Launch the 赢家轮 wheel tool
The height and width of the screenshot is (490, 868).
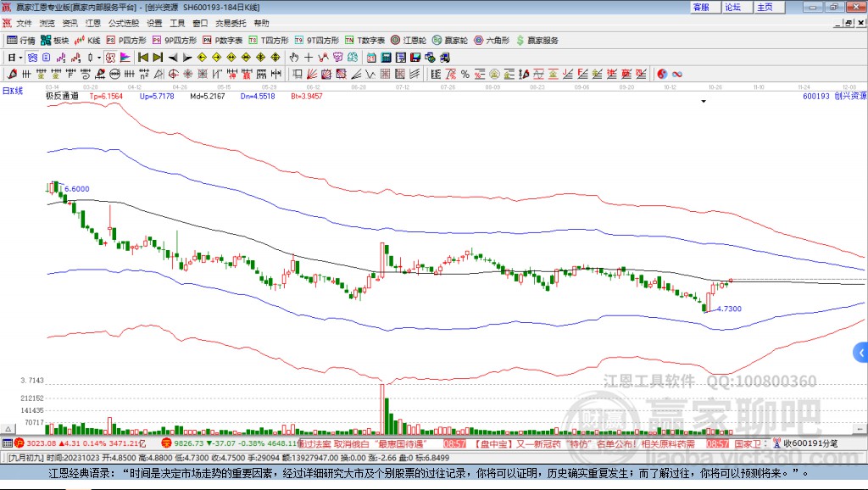coord(450,41)
